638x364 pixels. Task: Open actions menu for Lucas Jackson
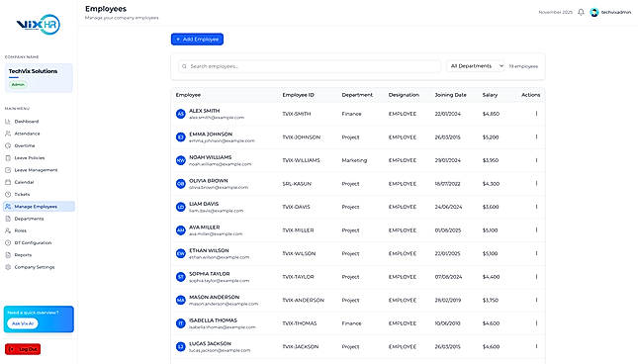[x=536, y=346]
